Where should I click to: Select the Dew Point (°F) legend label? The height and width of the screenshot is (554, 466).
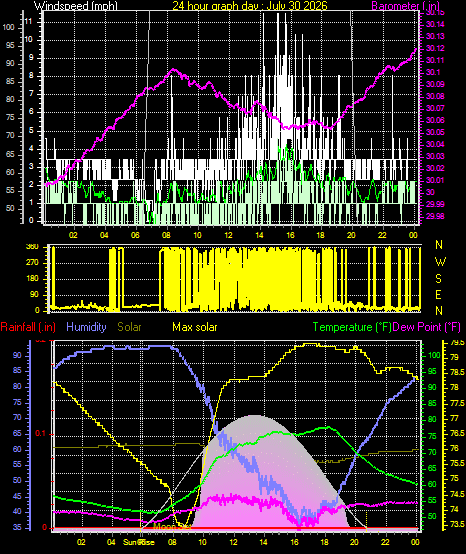[x=427, y=327]
